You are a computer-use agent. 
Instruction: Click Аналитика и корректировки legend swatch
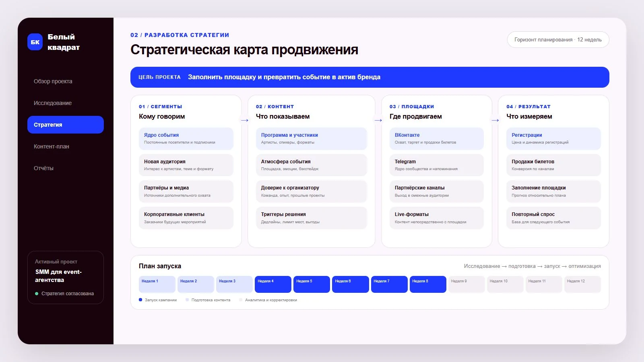click(241, 300)
